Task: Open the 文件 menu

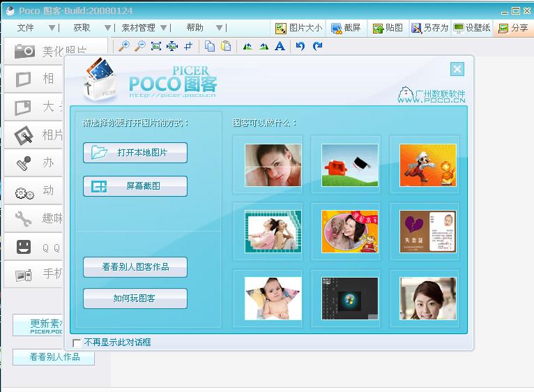Action: (25, 28)
